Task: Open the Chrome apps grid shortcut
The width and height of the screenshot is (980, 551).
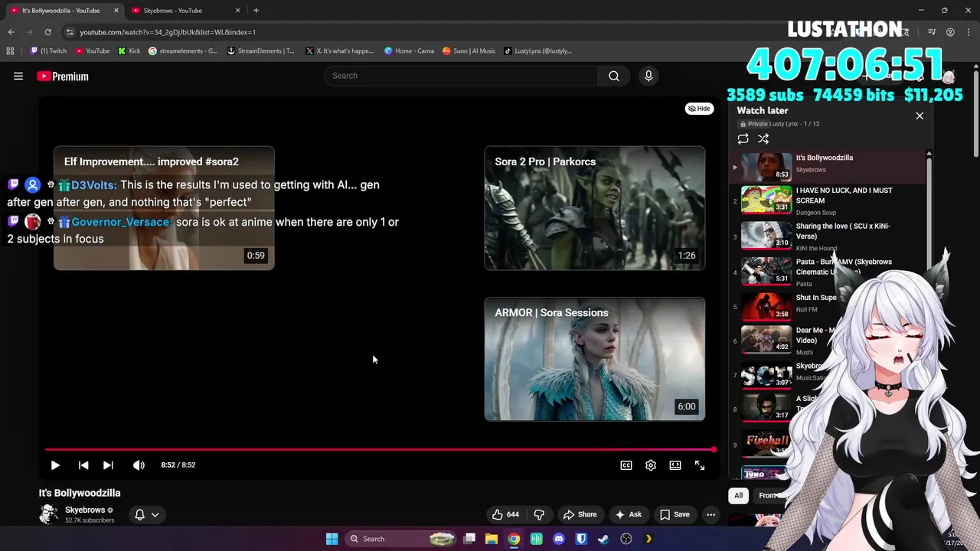Action: click(x=10, y=51)
